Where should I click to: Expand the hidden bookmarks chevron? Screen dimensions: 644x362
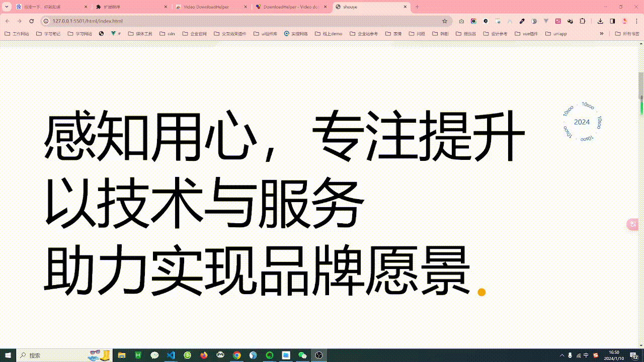[601, 34]
